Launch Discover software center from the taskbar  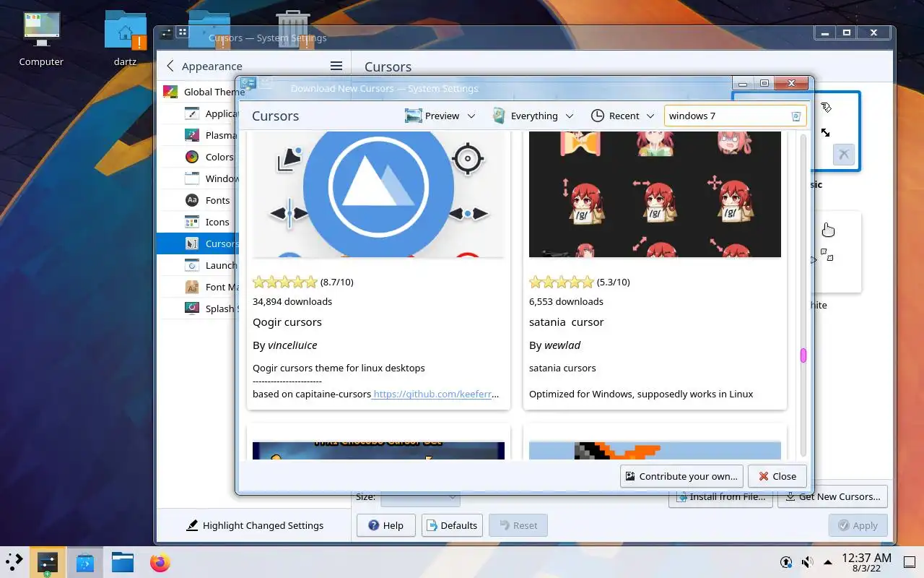pos(85,562)
